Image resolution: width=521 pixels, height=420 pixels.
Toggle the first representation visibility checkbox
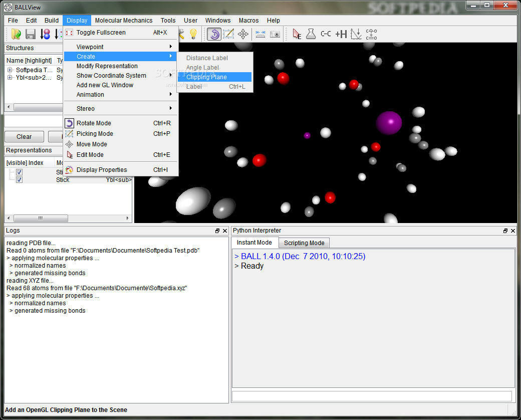tap(19, 172)
